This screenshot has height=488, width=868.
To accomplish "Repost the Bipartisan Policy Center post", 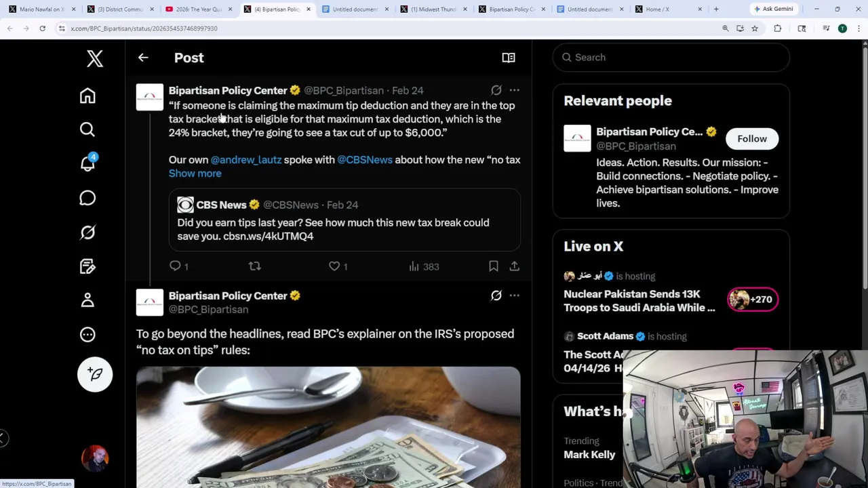I will (x=255, y=266).
